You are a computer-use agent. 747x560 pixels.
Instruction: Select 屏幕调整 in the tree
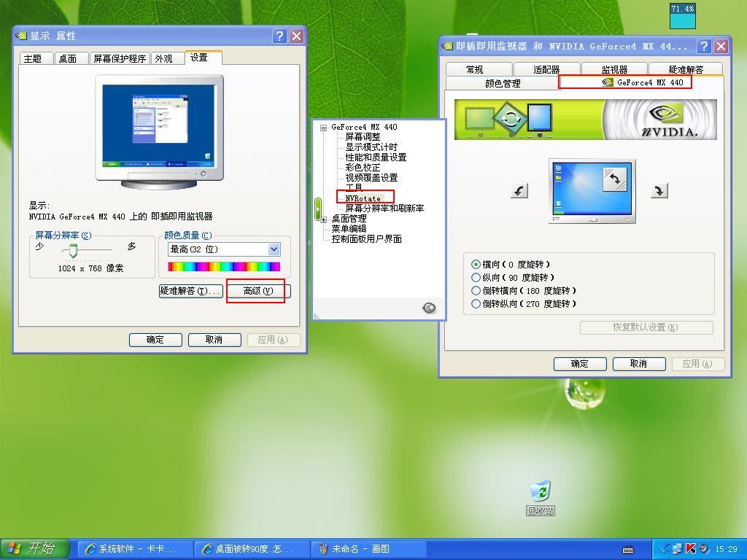point(363,137)
